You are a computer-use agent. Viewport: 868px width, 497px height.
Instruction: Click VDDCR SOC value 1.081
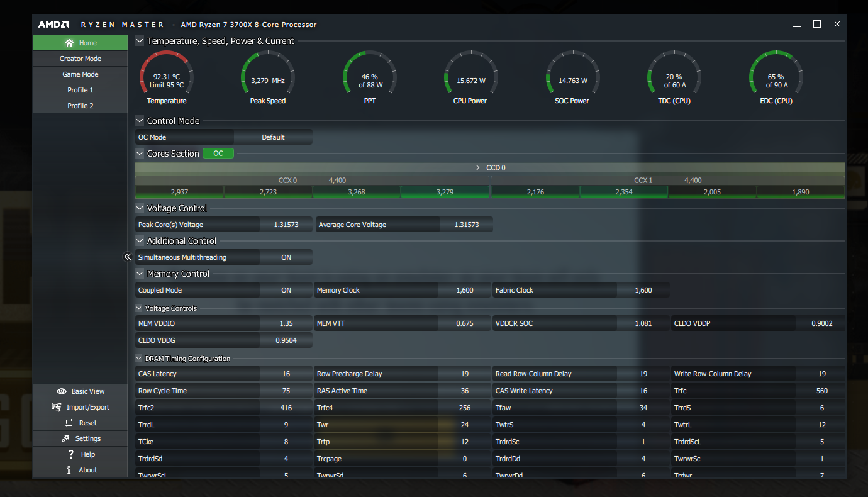pos(643,323)
